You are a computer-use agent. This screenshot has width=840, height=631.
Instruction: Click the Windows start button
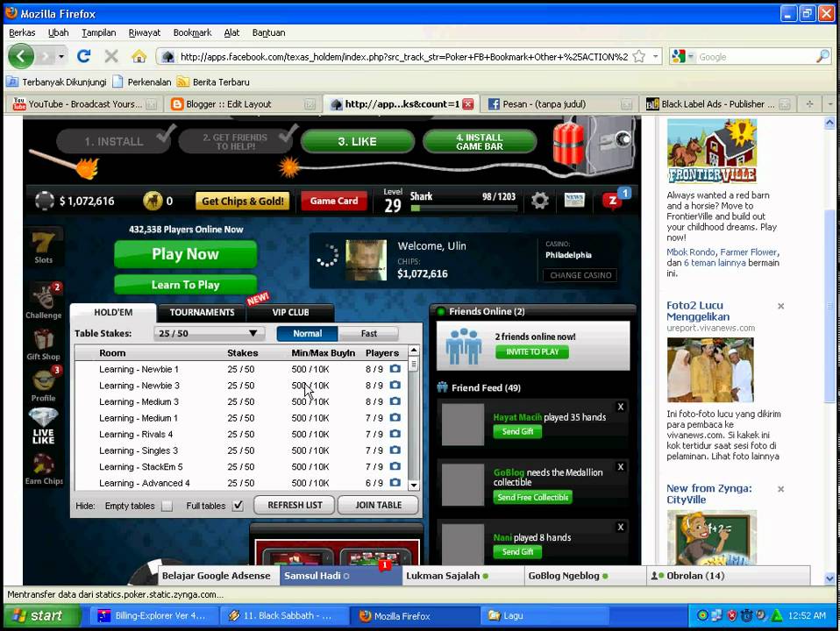pos(42,615)
